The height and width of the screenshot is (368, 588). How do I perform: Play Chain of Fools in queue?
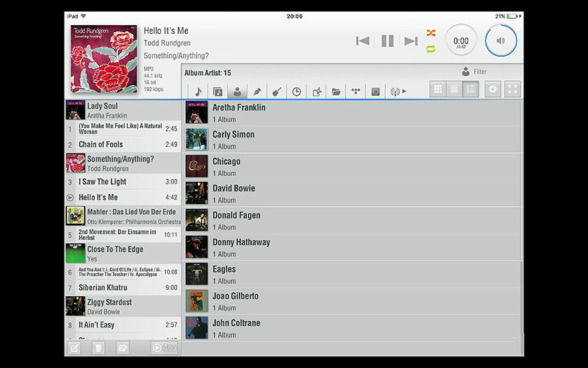click(123, 144)
